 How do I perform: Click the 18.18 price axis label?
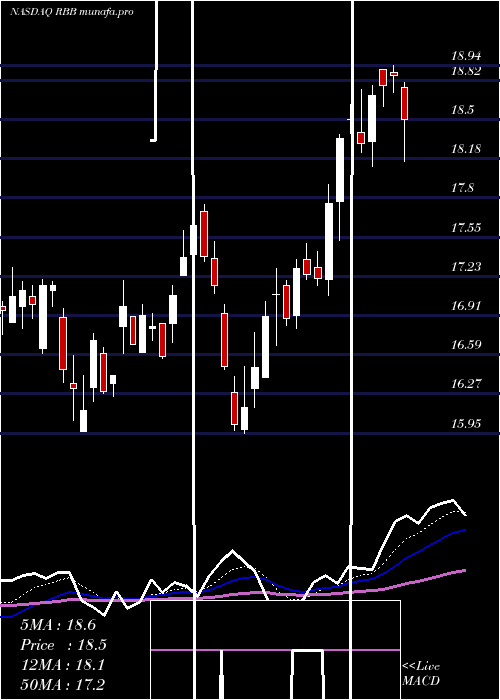pos(467,149)
